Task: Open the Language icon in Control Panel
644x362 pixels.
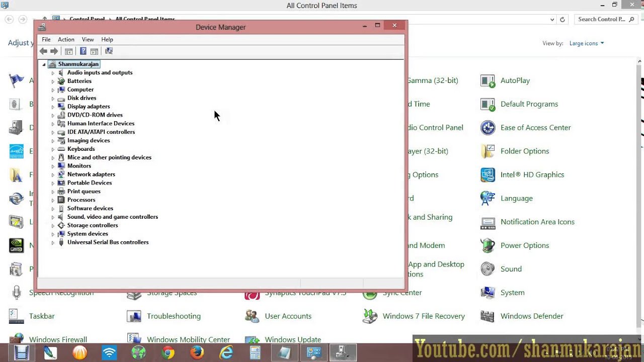Action: (x=488, y=198)
